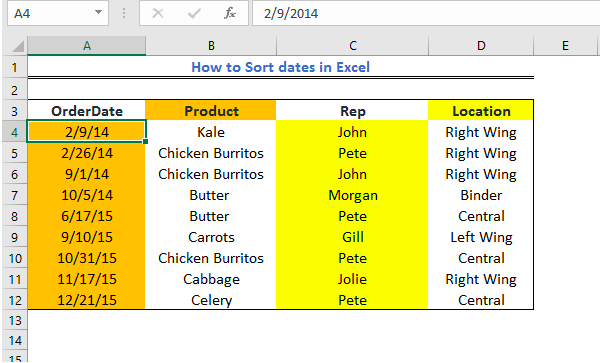601x363 pixels.
Task: Open Insert Function via fx icon
Action: click(230, 13)
